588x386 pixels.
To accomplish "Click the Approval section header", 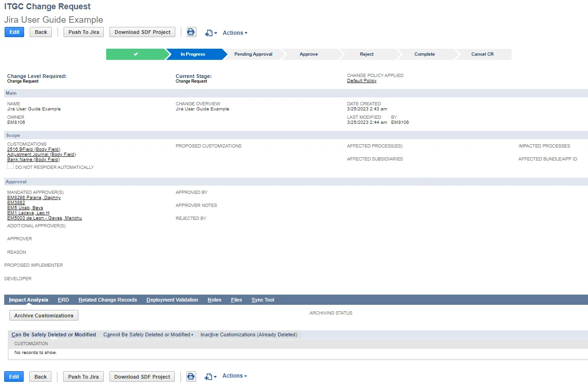I will 296,182.
